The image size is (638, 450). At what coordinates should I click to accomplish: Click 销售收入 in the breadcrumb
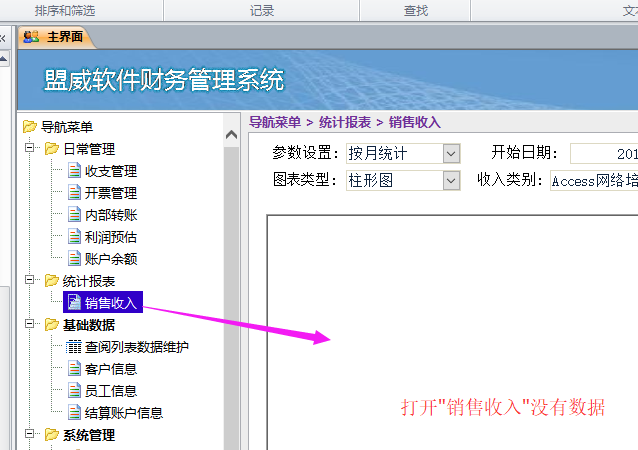415,122
